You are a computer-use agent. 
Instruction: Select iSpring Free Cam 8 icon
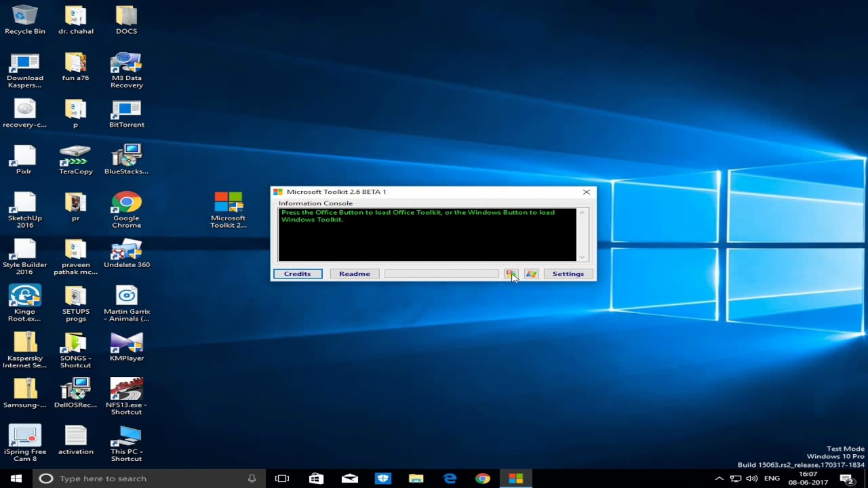coord(25,444)
